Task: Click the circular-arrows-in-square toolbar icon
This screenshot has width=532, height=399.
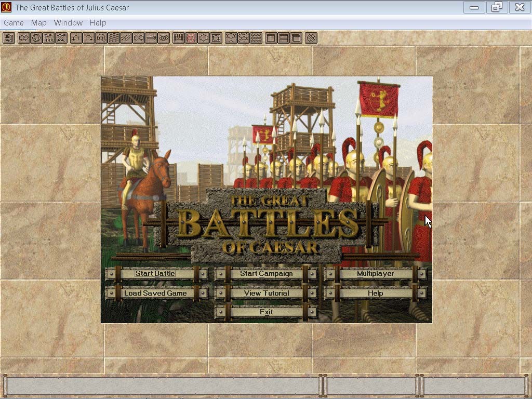Action: click(216, 37)
